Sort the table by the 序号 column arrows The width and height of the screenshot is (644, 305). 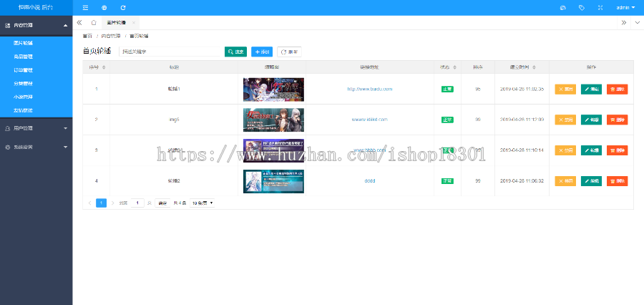(x=104, y=67)
